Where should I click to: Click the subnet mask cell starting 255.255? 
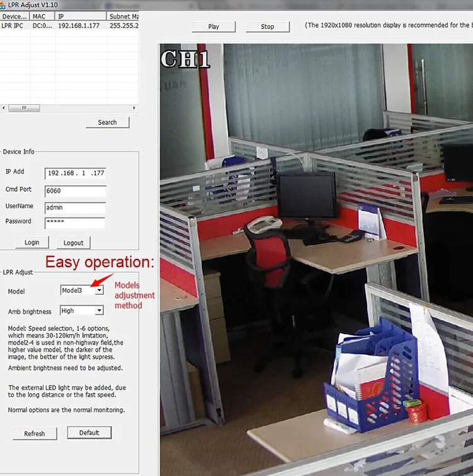coord(124,26)
